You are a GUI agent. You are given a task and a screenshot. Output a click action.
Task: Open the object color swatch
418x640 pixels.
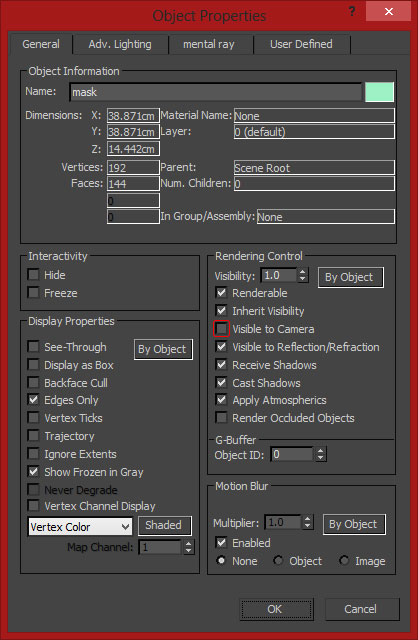click(379, 91)
